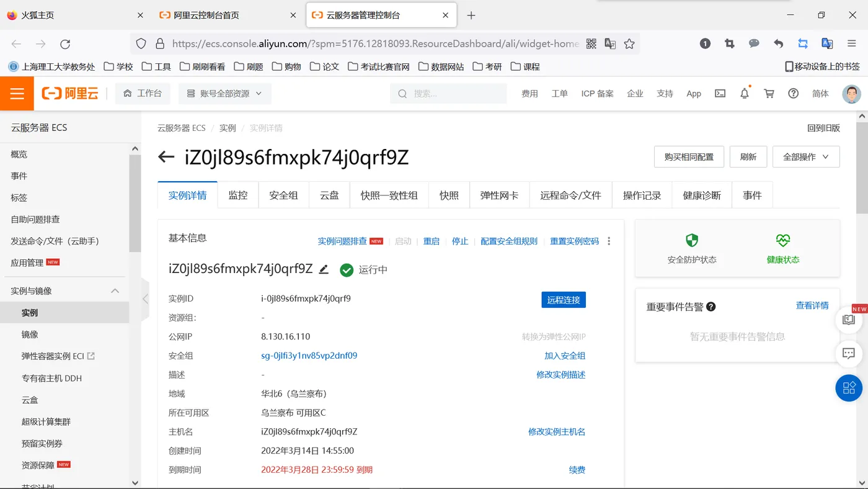Open the 健康诊断 tab
This screenshot has width=868, height=489.
click(x=702, y=195)
